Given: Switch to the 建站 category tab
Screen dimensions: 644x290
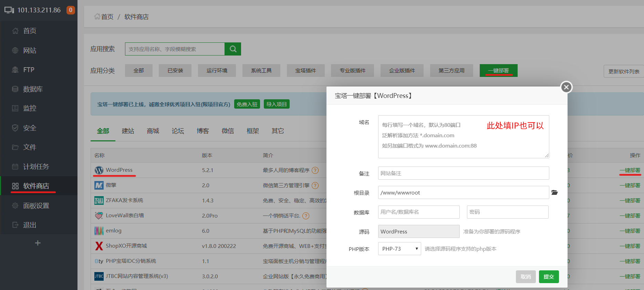Looking at the screenshot, I should click(128, 131).
